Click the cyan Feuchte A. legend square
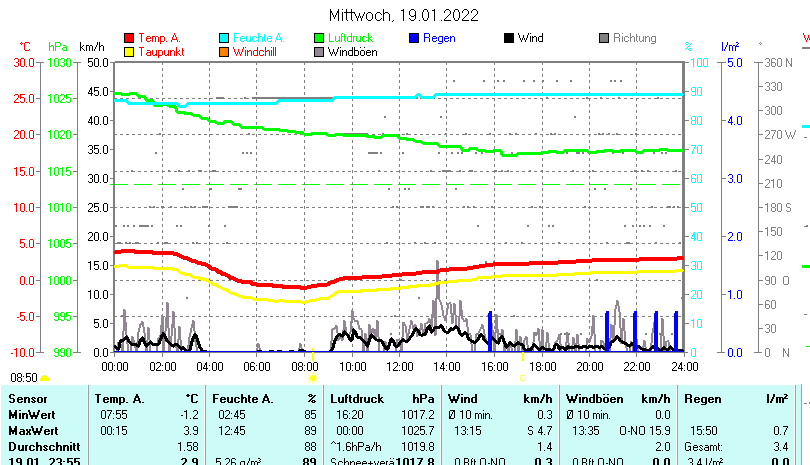Viewport: 810px width, 465px height. pyautogui.click(x=225, y=38)
